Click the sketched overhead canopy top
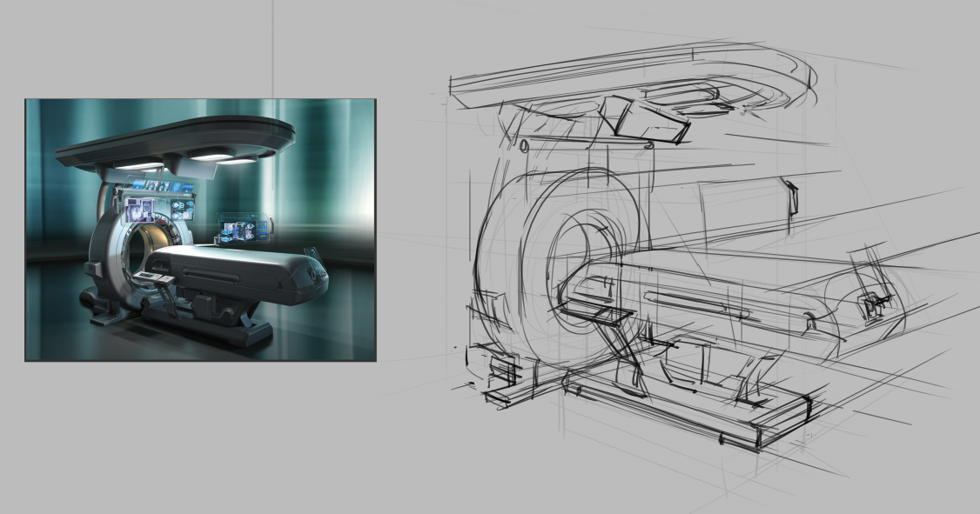This screenshot has height=514, width=980. pyautogui.click(x=627, y=65)
